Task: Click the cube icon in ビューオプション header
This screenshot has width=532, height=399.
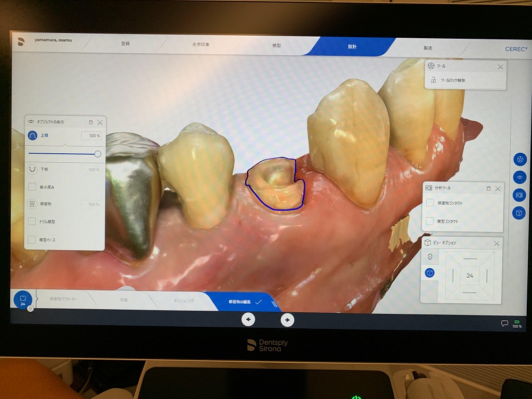Action: coord(428,243)
